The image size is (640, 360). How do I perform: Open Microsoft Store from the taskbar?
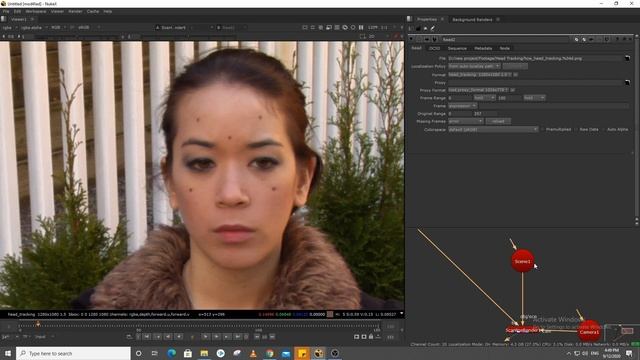click(188, 353)
